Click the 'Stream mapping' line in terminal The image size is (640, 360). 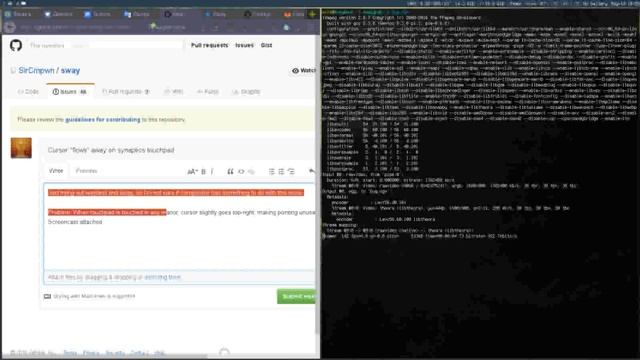(340, 225)
